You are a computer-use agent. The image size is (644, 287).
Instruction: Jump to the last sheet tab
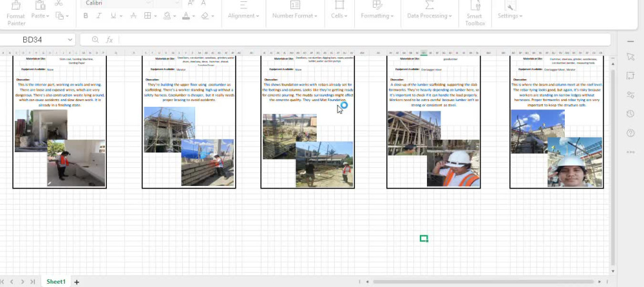pyautogui.click(x=32, y=282)
